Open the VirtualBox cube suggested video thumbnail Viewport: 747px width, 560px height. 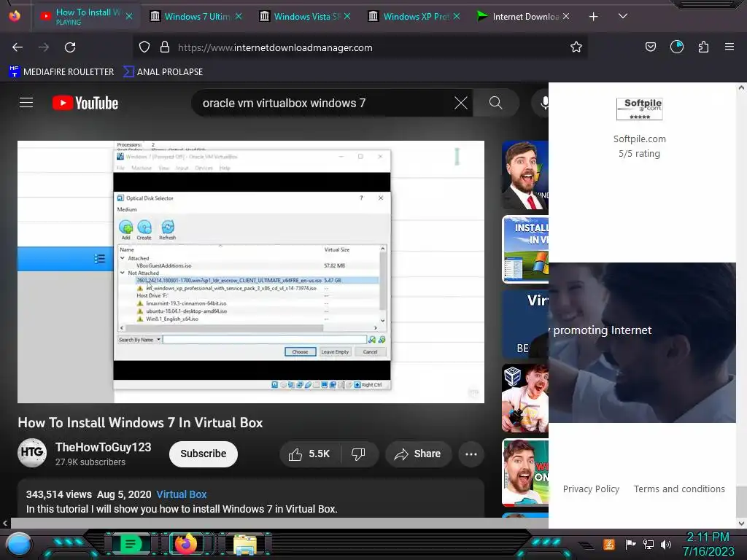pyautogui.click(x=525, y=399)
